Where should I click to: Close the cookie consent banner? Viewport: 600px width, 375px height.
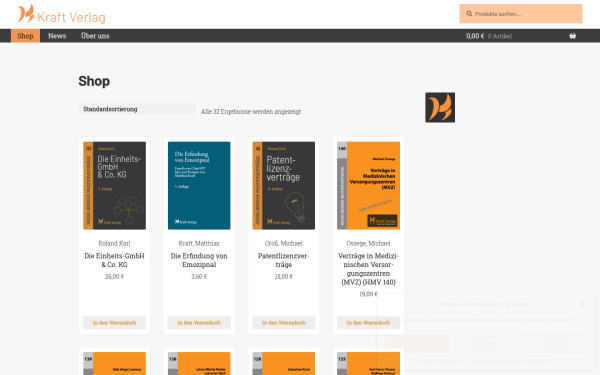coord(582,304)
